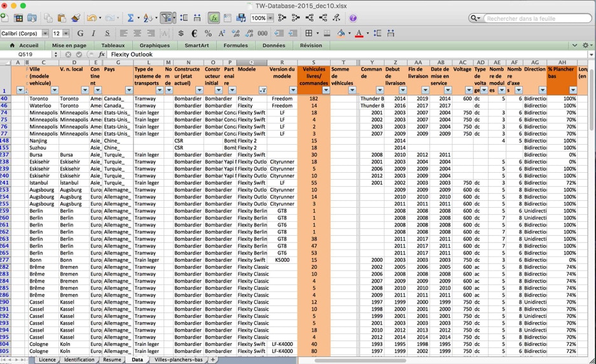The height and width of the screenshot is (364, 596).
Task: Align text left
Action: click(123, 34)
